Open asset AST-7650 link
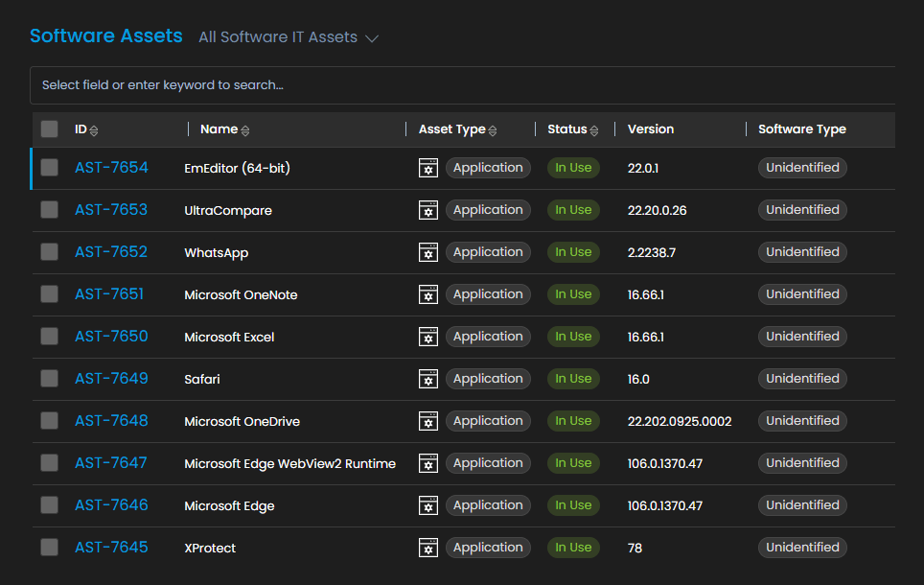Screen dimensions: 924x585 (111, 337)
